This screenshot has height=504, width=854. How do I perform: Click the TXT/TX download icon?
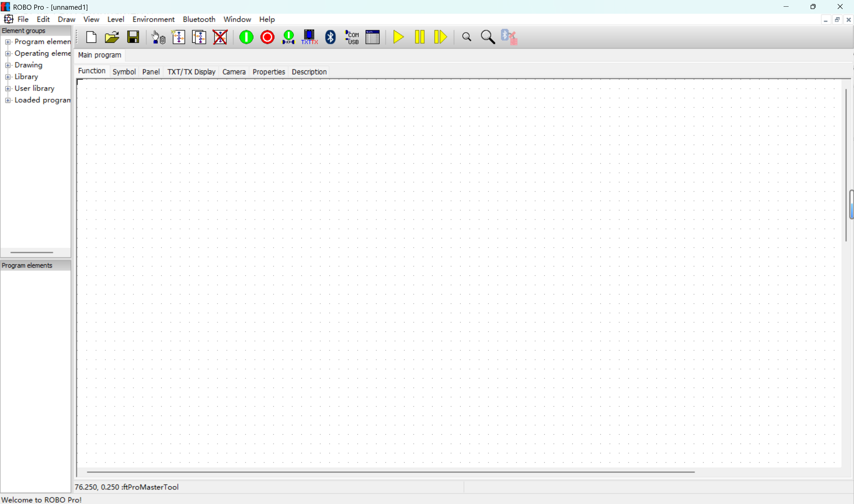tap(309, 37)
